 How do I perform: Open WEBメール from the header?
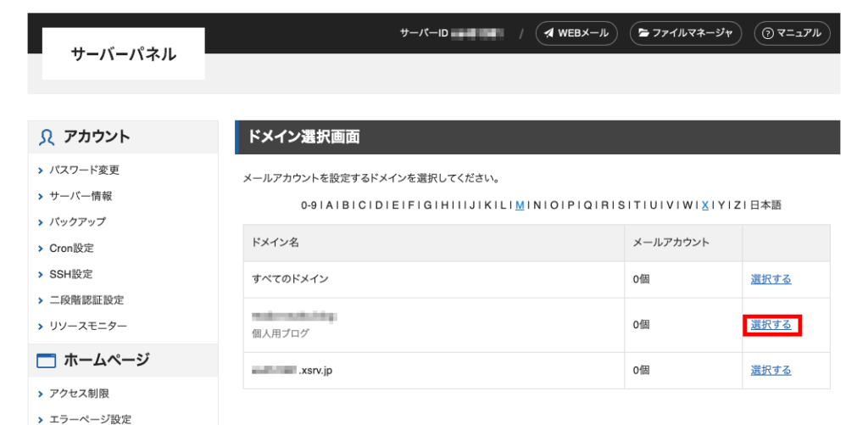[576, 33]
